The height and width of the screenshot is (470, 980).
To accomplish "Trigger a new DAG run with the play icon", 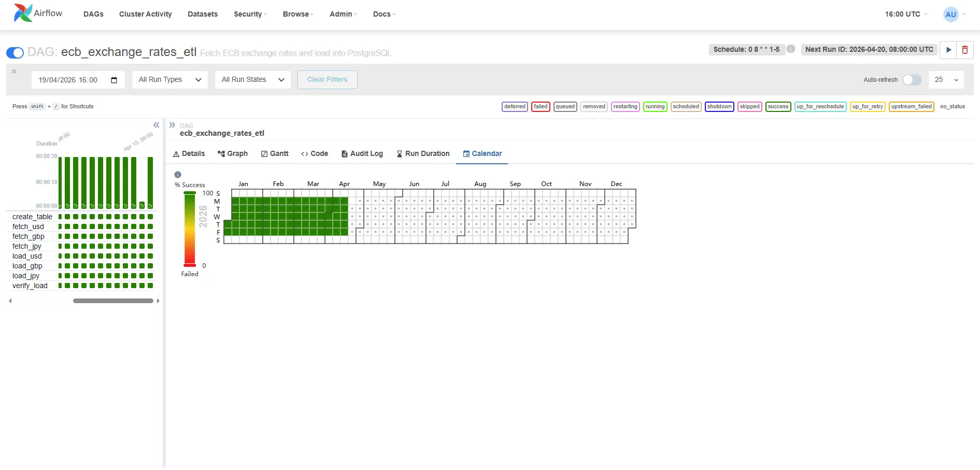I will [x=948, y=50].
